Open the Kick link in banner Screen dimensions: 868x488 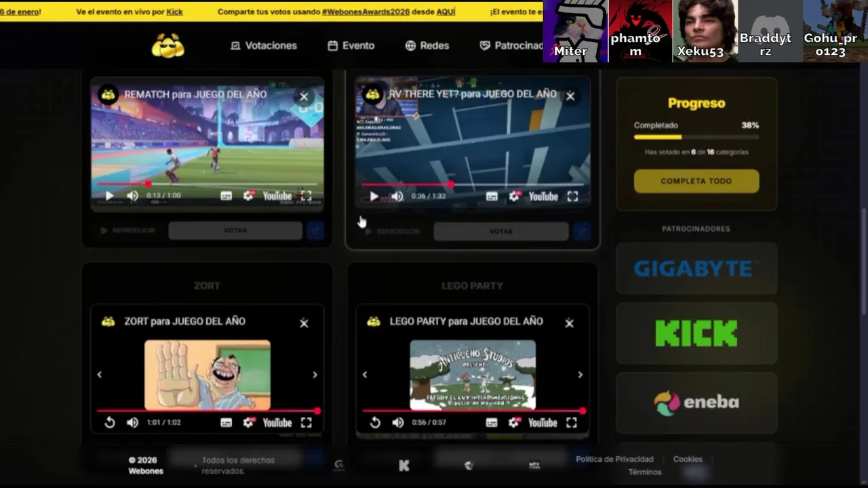[175, 12]
